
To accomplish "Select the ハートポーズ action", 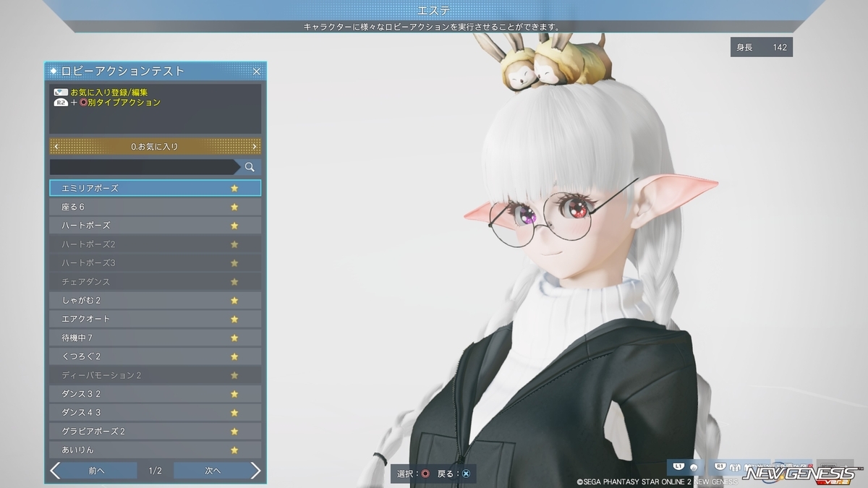I will coord(155,226).
